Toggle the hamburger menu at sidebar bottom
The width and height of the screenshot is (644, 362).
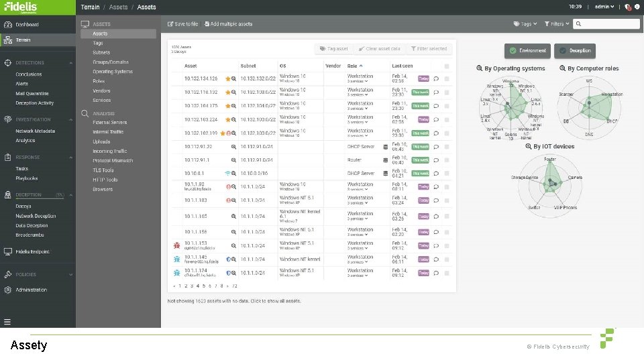[7, 322]
